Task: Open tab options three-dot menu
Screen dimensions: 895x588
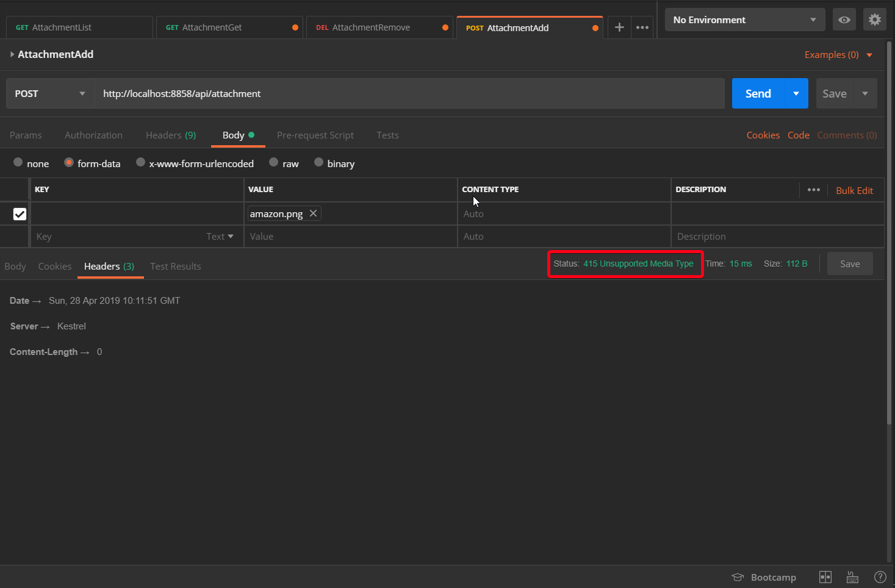Action: coord(642,27)
